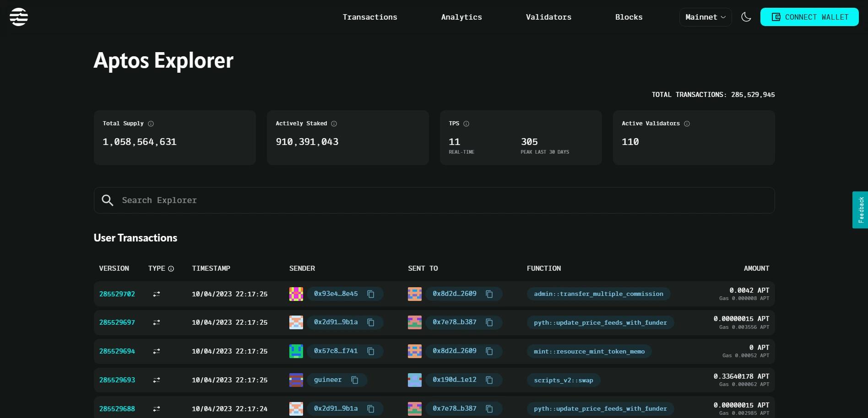Click the Active Validators value 110
Screen dimensions: 868x418
point(630,142)
